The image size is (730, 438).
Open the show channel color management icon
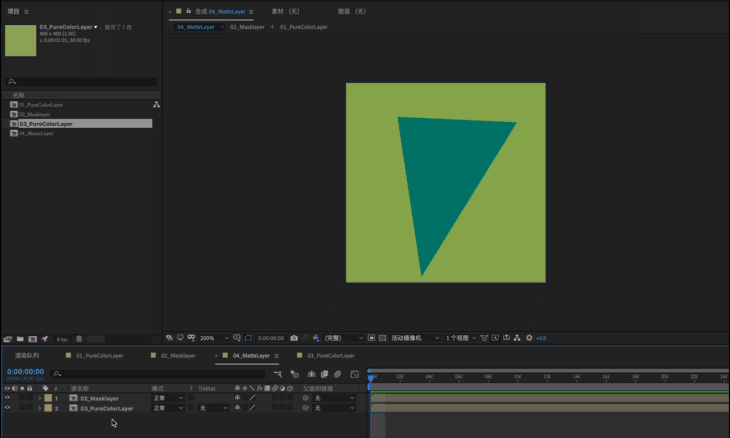pyautogui.click(x=316, y=338)
